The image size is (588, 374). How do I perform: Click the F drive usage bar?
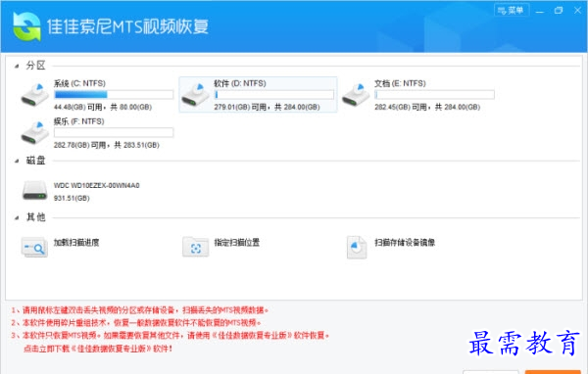click(114, 132)
